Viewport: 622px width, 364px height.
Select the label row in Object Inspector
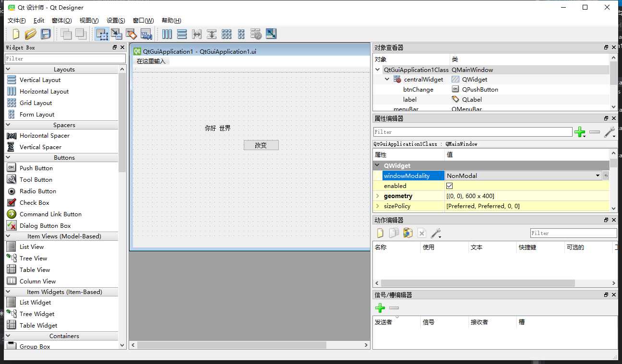point(491,99)
